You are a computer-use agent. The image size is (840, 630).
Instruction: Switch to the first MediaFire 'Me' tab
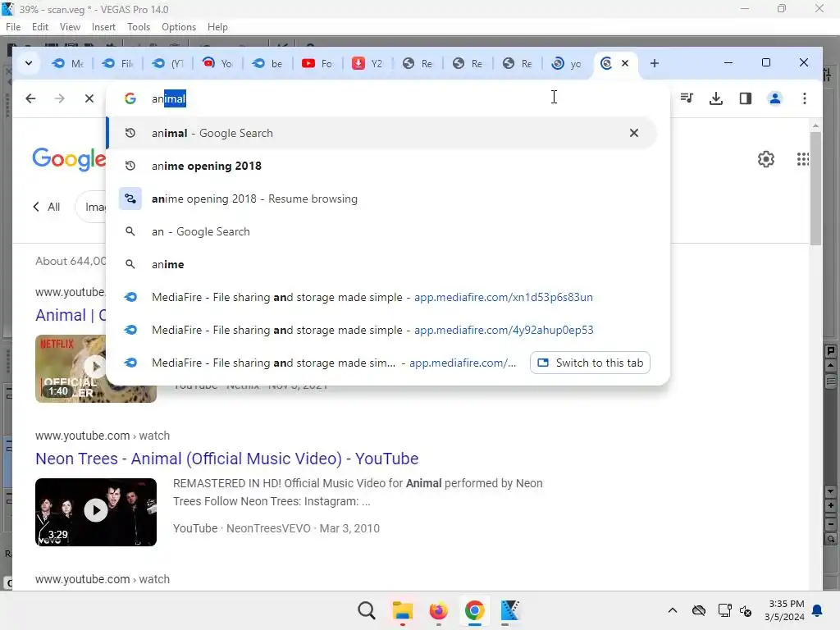click(67, 64)
